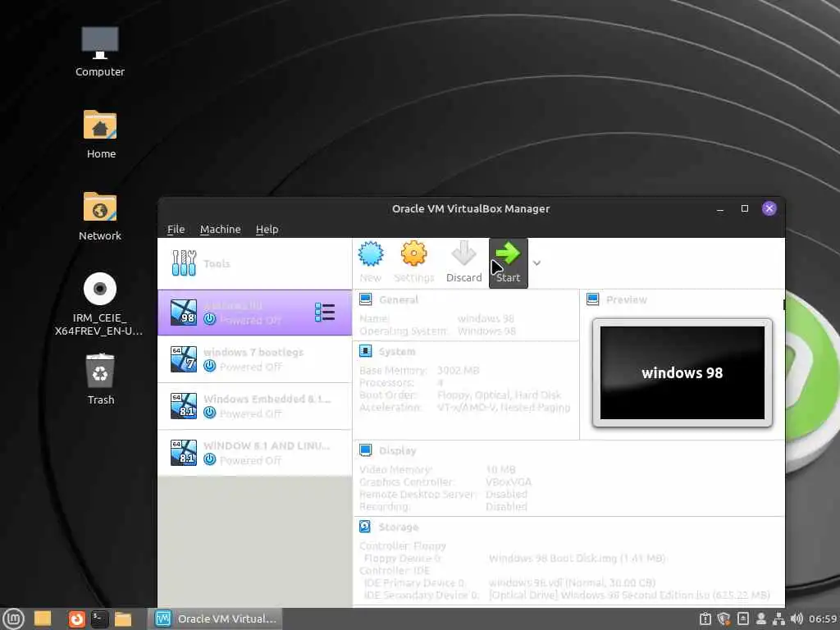Click the Boot Order value Floppy, Optical, Hard Disk
Screen dimensions: 840x630
click(x=499, y=395)
